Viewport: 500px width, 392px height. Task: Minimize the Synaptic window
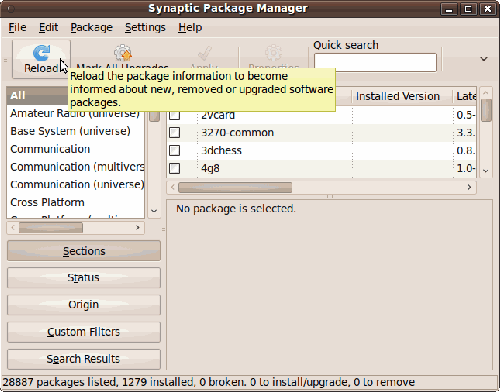(x=449, y=9)
